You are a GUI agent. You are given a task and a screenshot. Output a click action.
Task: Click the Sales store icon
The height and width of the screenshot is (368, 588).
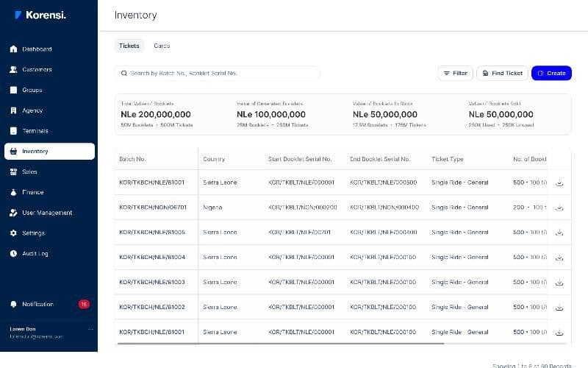(x=13, y=172)
